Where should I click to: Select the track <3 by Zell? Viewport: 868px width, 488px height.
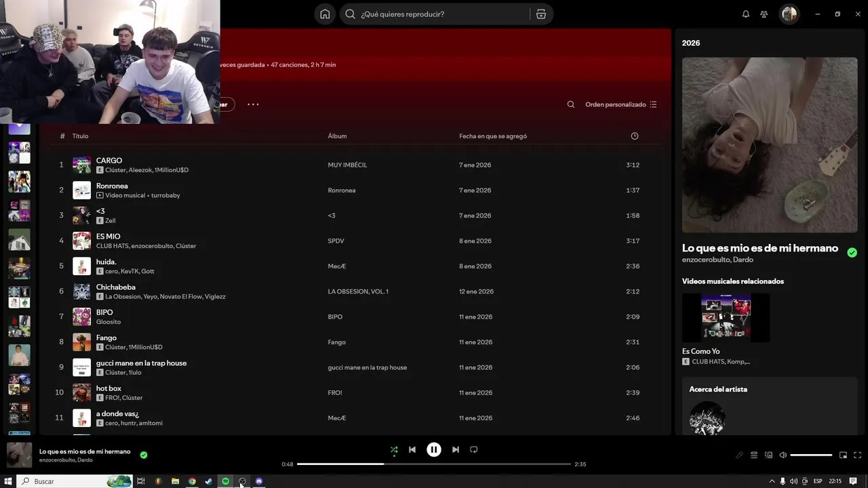click(100, 211)
